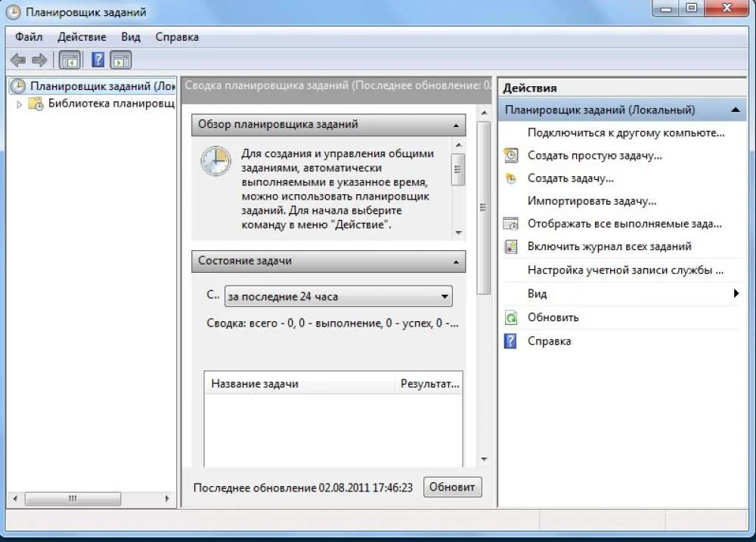Click the center pane scroll up arrow

[484, 113]
